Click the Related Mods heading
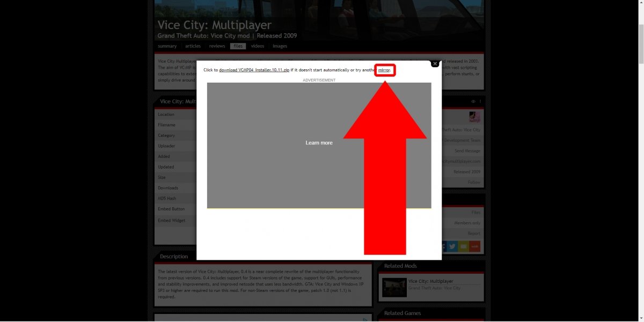Viewport: 644px width, 322px height. pos(400,266)
